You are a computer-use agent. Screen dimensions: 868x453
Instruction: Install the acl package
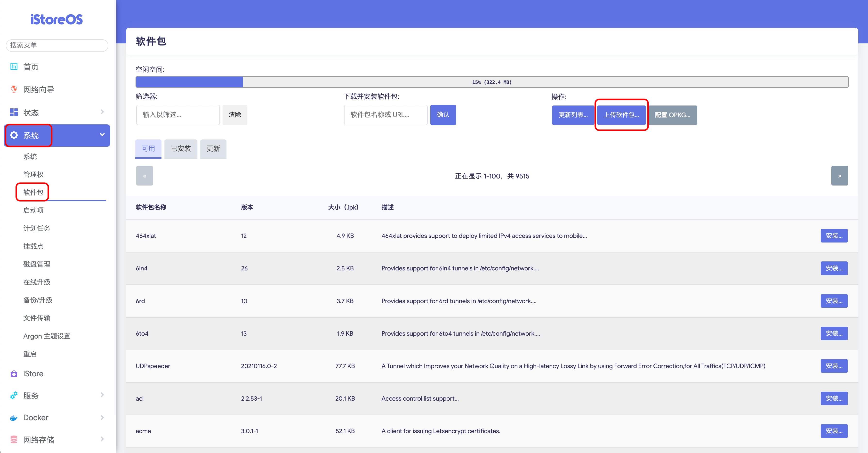click(x=834, y=398)
